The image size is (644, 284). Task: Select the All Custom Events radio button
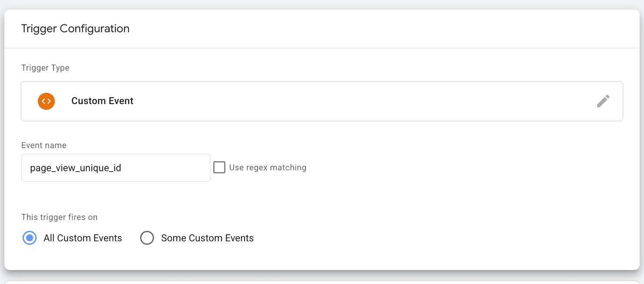30,238
